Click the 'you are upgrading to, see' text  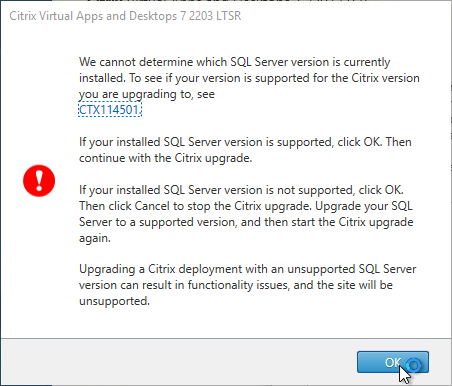(147, 94)
